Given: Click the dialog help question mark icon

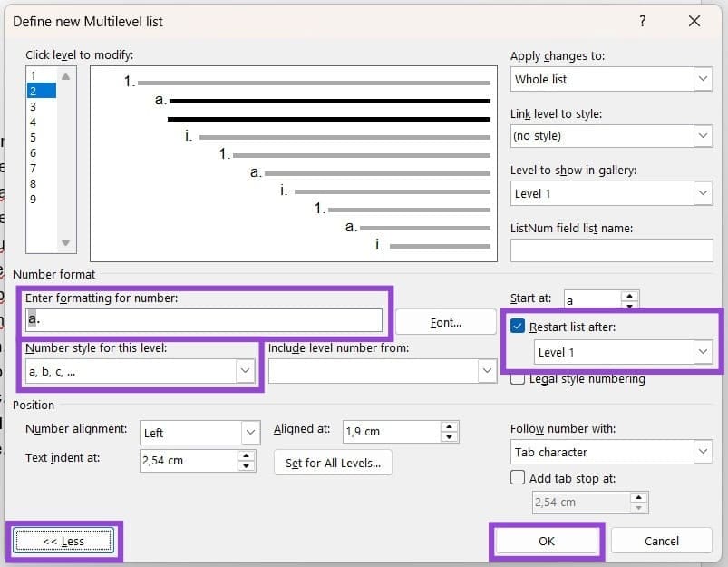Looking at the screenshot, I should [x=642, y=21].
